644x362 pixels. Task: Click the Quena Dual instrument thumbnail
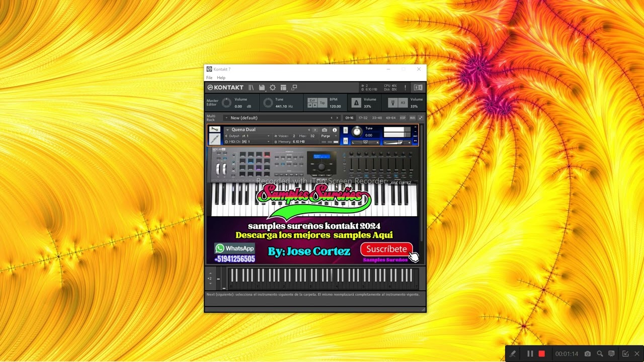(x=215, y=139)
